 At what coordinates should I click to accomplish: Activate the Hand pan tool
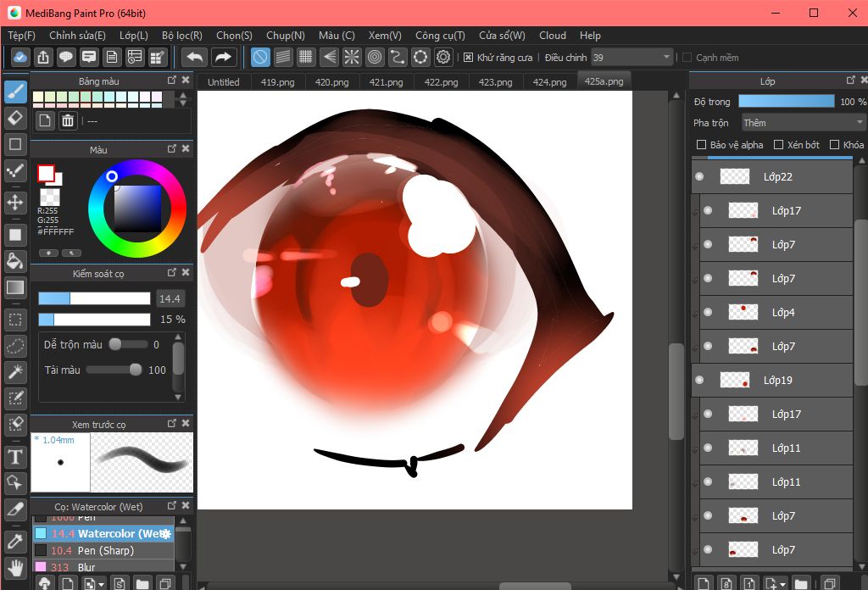coord(15,567)
